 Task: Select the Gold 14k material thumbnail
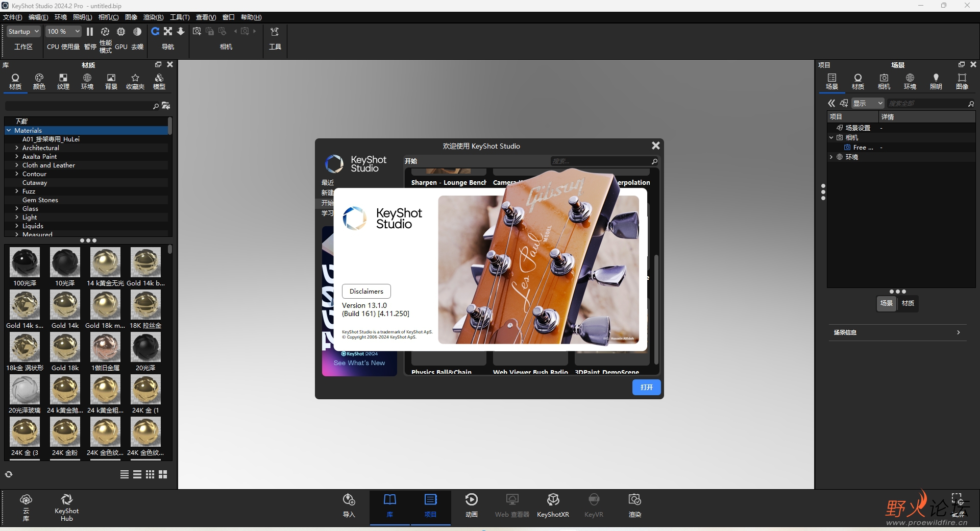click(x=65, y=304)
